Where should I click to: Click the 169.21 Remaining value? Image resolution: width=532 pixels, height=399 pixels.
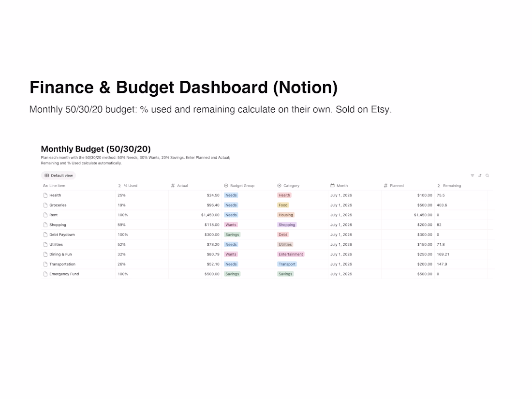pos(443,254)
